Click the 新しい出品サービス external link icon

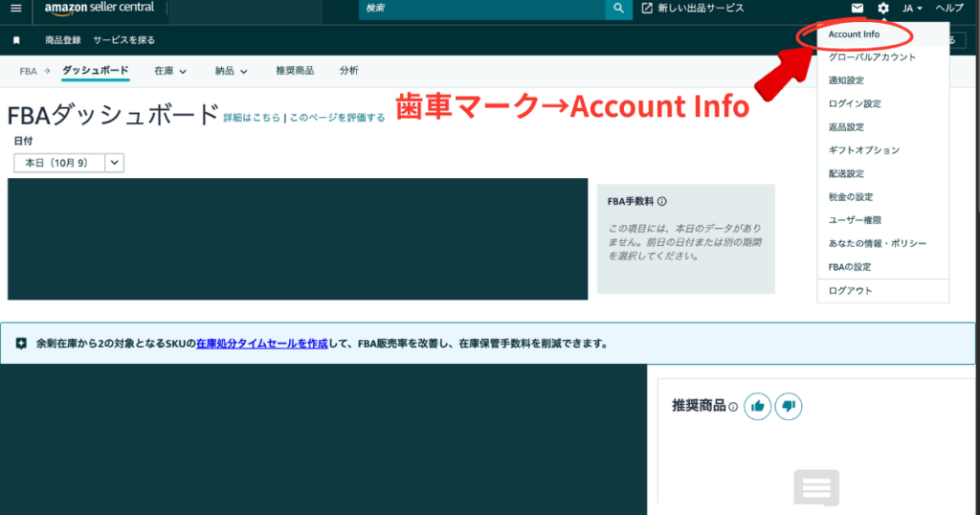pos(647,9)
